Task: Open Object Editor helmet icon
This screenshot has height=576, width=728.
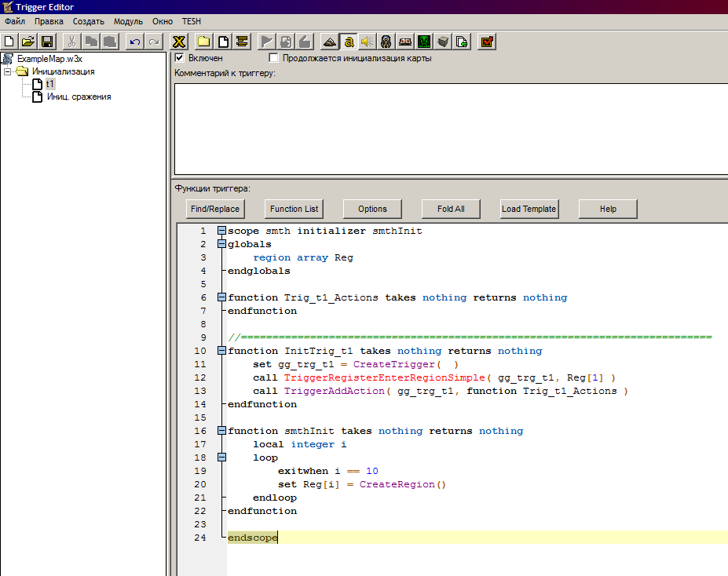Action: pyautogui.click(x=386, y=42)
